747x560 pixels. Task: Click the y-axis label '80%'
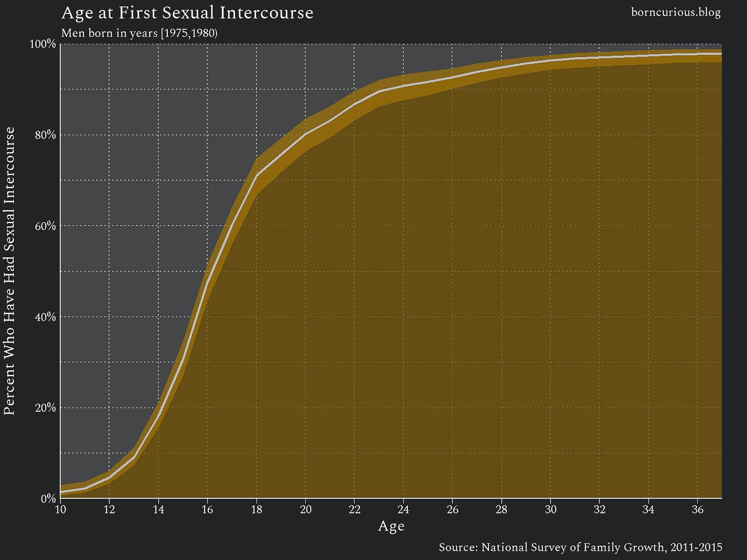(x=46, y=135)
